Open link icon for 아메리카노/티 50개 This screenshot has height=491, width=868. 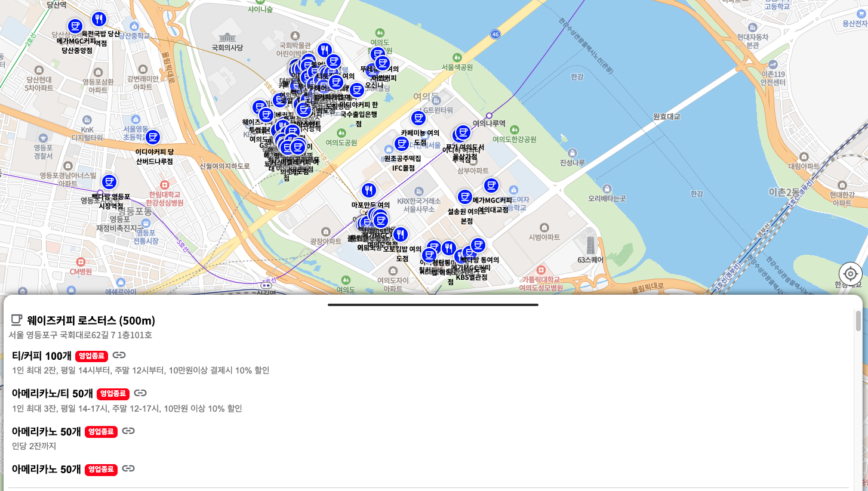140,393
